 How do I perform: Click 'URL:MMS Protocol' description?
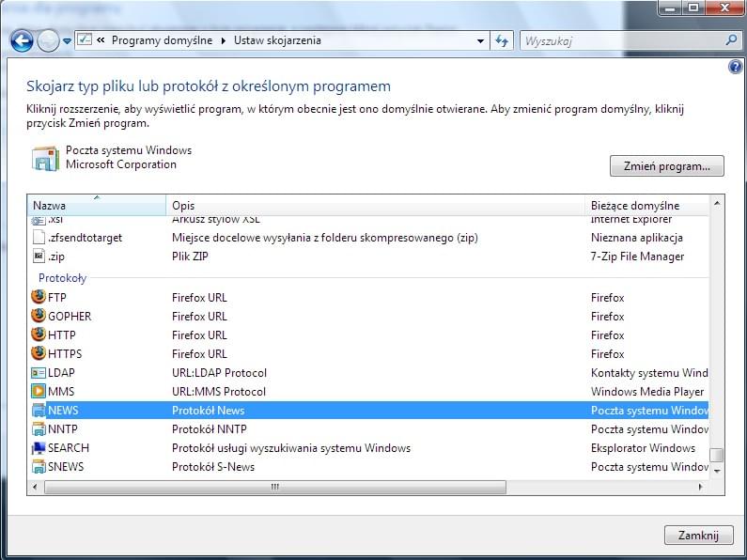coord(219,392)
